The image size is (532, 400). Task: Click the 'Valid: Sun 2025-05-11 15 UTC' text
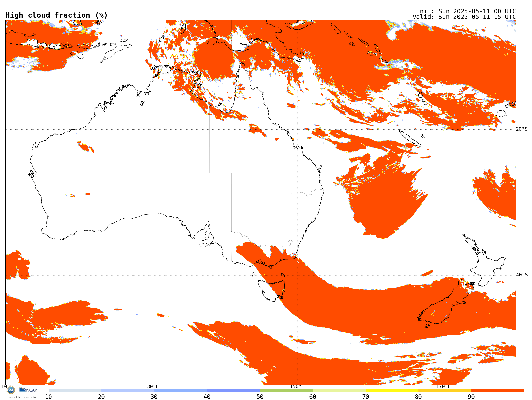464,17
